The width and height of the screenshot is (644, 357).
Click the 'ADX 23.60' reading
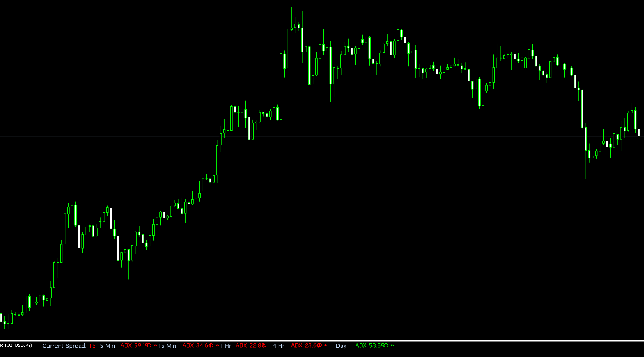(305, 345)
